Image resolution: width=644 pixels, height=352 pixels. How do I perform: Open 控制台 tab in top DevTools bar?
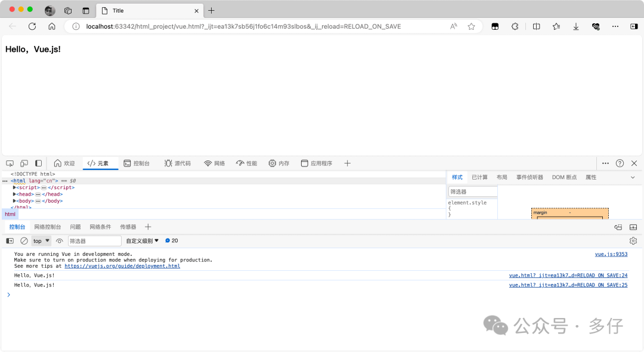coord(137,163)
